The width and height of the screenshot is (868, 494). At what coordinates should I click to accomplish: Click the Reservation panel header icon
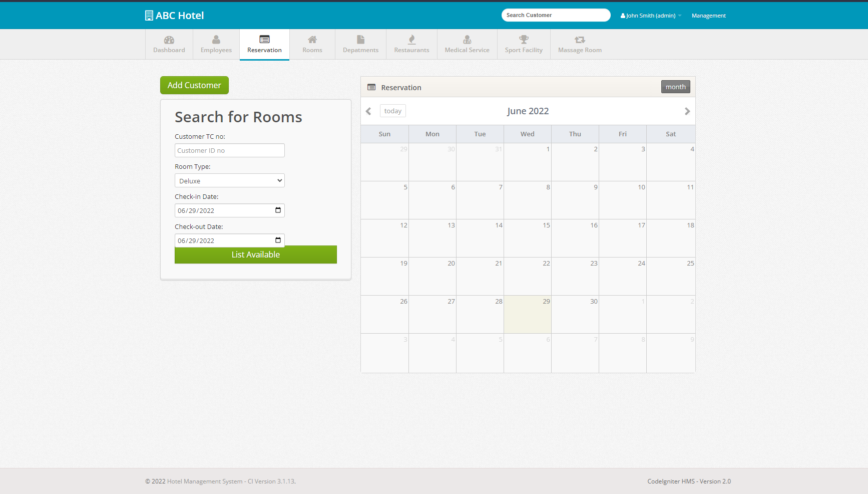[371, 87]
